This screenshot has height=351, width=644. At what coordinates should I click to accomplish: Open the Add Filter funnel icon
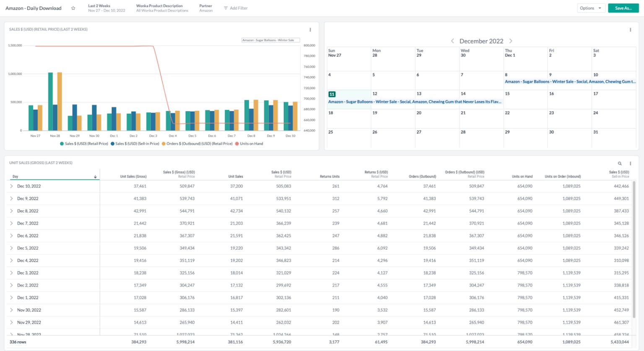225,8
